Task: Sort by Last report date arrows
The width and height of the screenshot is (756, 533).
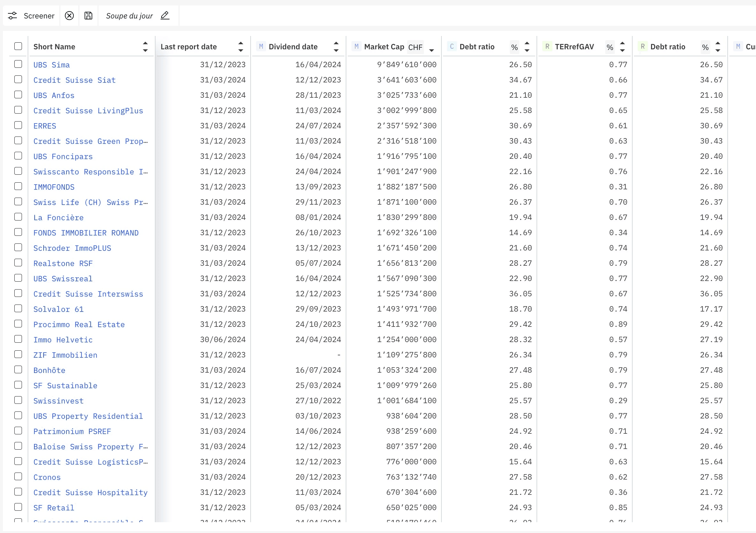Action: [x=241, y=47]
